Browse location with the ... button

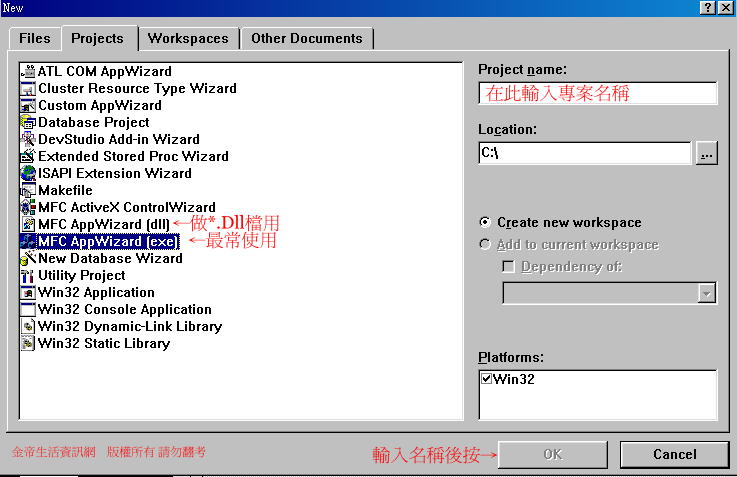pyautogui.click(x=706, y=153)
